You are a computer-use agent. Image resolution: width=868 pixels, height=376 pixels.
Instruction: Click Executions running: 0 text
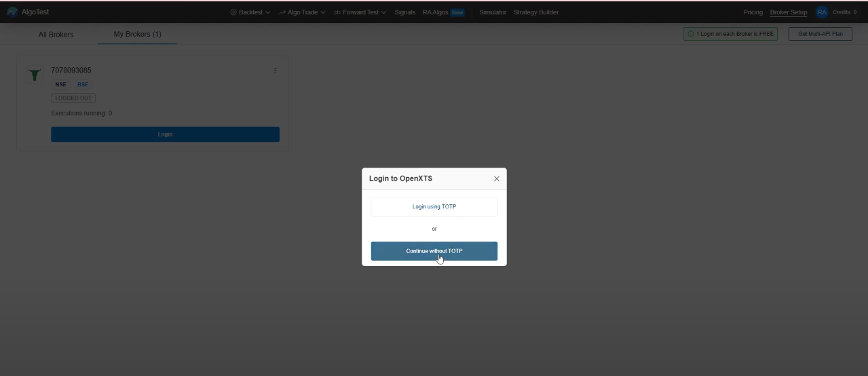coord(81,113)
